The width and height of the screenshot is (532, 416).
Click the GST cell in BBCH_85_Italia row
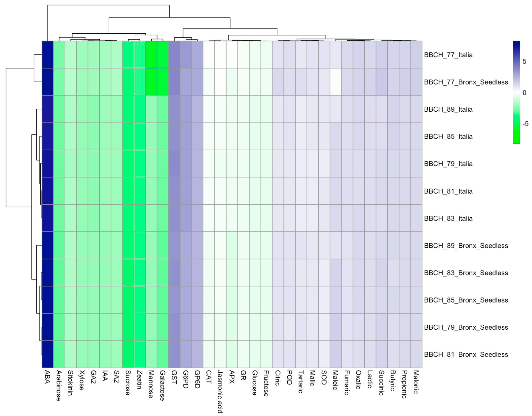point(174,136)
